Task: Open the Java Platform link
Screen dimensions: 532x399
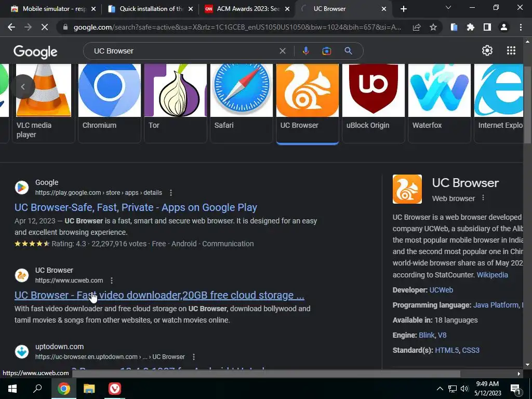Action: pyautogui.click(x=496, y=305)
